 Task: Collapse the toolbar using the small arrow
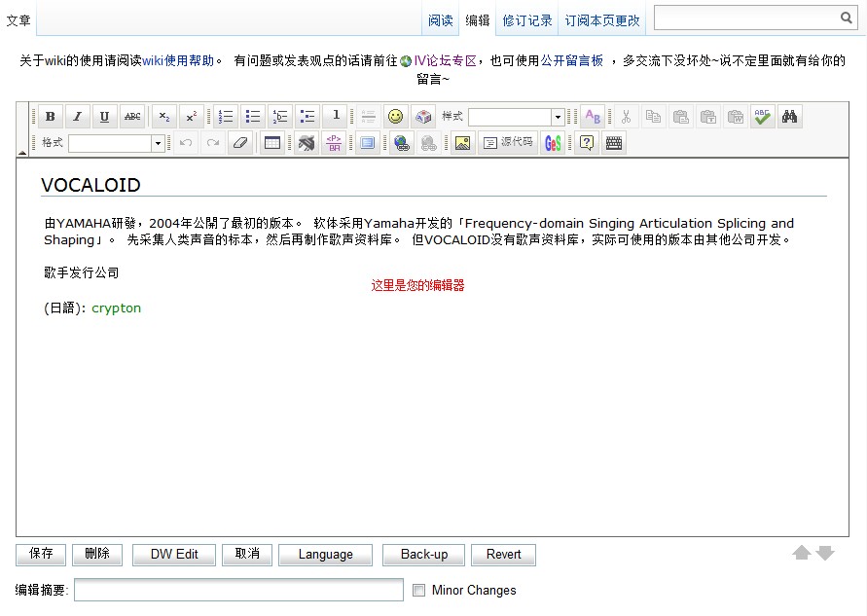click(22, 152)
